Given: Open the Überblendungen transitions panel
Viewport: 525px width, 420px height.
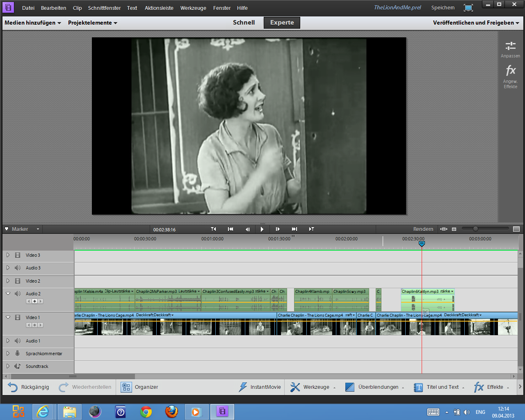Looking at the screenshot, I should pos(374,387).
